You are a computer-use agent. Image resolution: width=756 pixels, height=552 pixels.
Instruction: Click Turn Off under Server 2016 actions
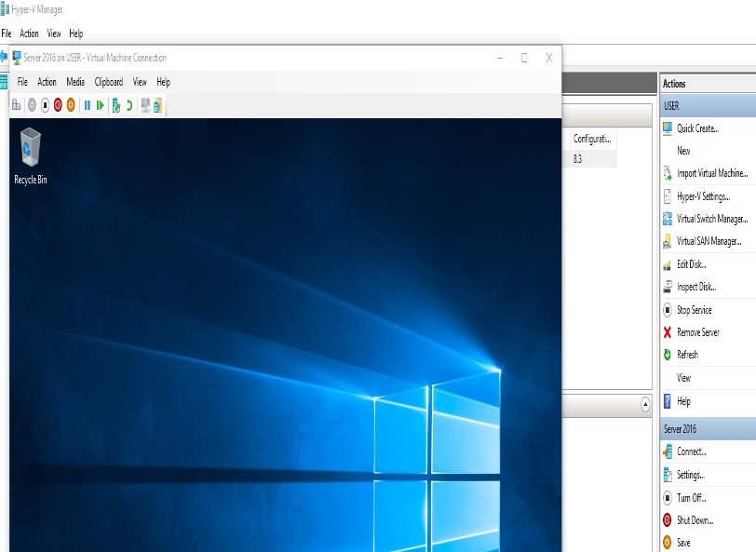692,497
